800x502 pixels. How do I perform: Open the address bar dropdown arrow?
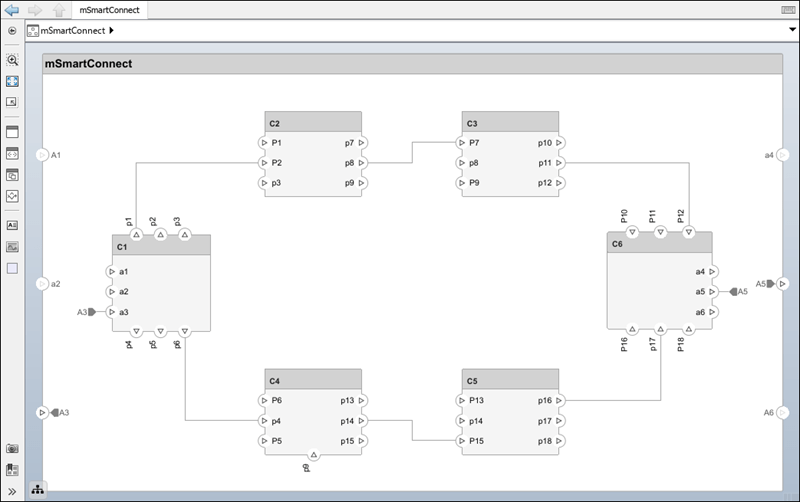(791, 30)
